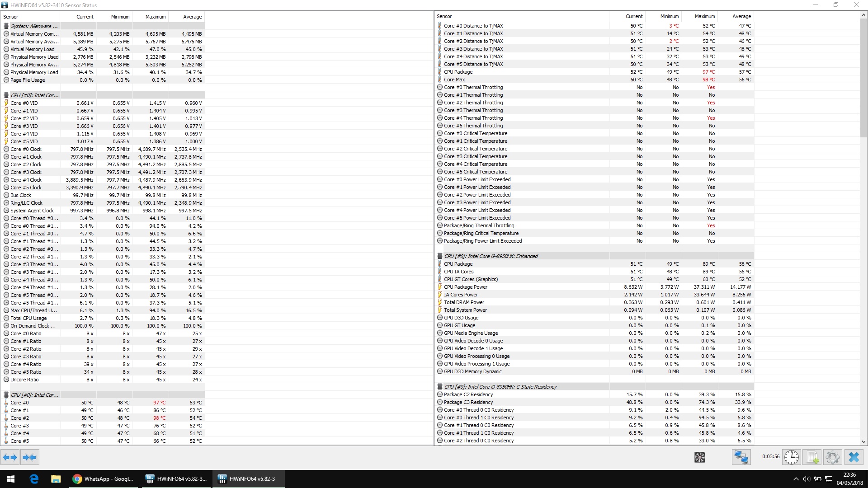Launch Microsoft Edge from taskbar

click(34, 479)
